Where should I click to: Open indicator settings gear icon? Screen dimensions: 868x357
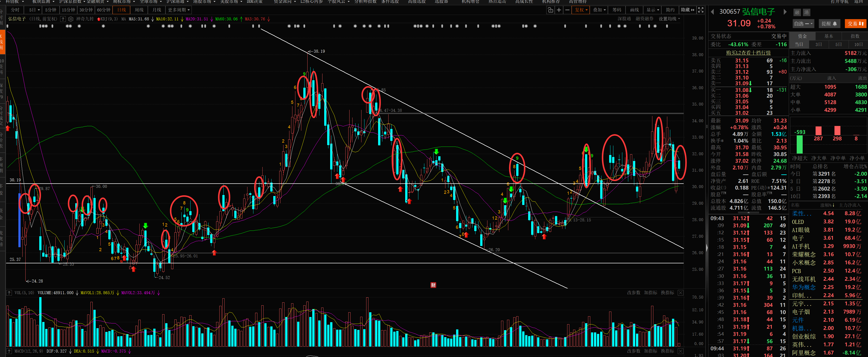coord(71,19)
